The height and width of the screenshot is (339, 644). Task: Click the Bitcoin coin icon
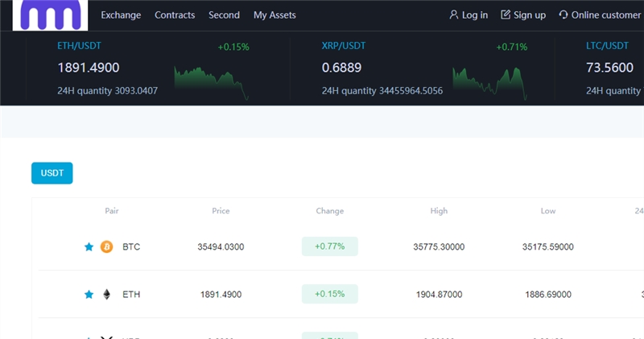pyautogui.click(x=106, y=246)
